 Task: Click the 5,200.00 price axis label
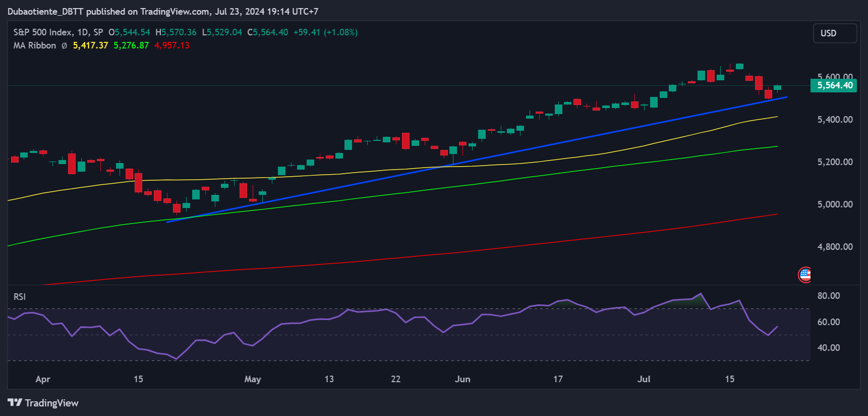(835, 162)
